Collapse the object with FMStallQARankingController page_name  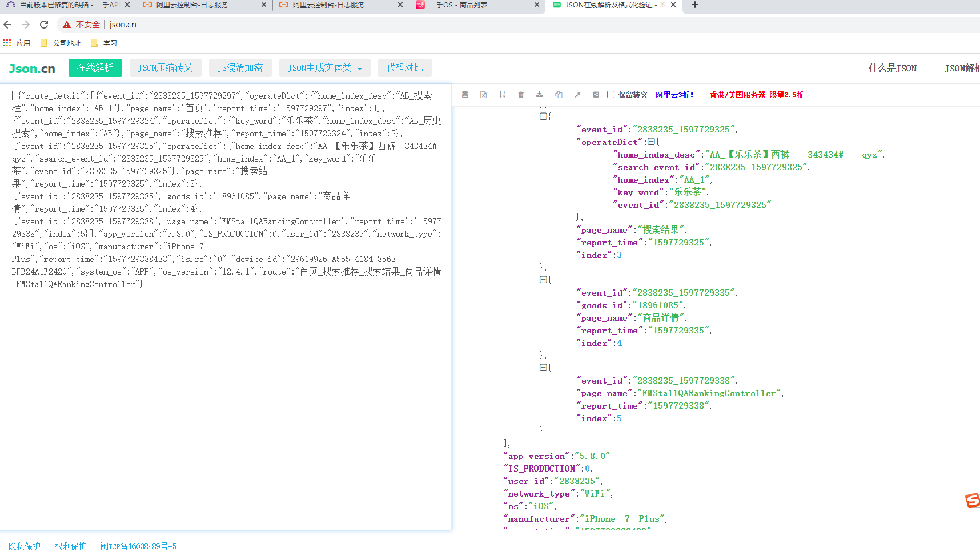[x=543, y=368]
